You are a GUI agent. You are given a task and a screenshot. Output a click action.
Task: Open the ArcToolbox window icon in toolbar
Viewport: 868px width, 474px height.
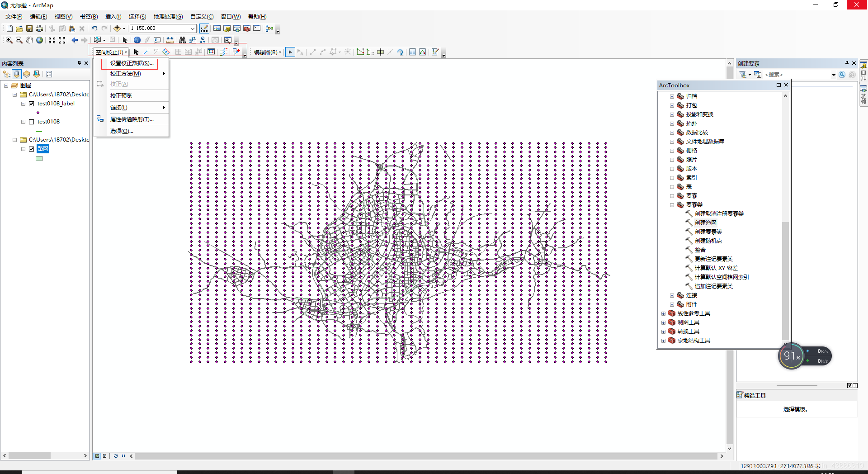(247, 28)
